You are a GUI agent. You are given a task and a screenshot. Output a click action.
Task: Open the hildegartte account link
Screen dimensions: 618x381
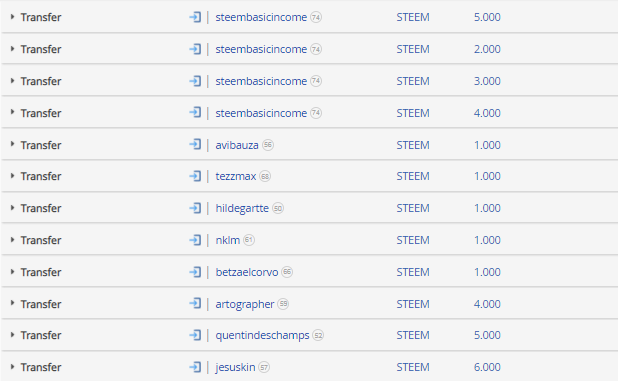coord(242,208)
